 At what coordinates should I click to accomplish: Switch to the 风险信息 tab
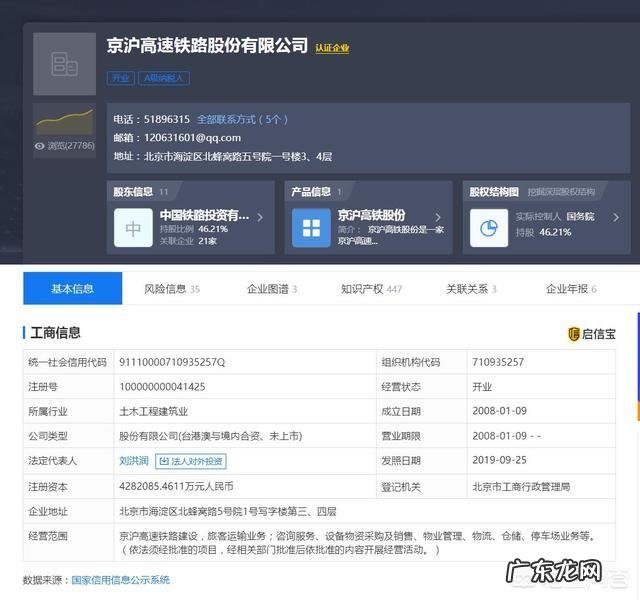pos(172,289)
